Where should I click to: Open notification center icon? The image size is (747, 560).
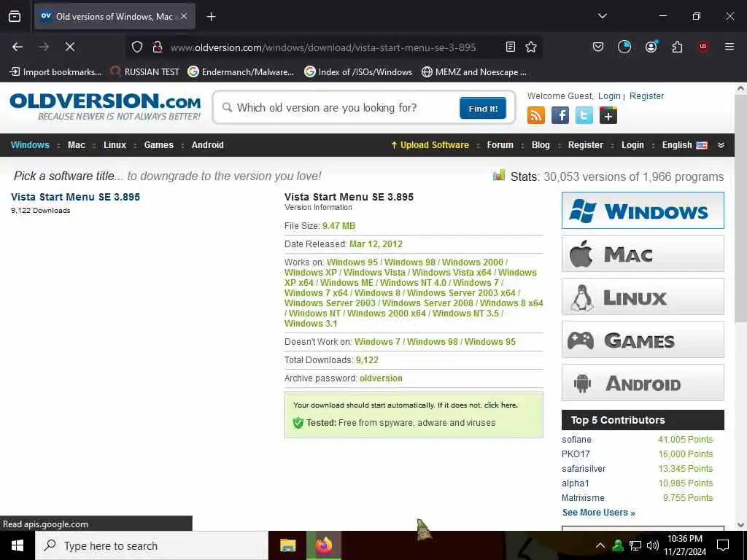(723, 545)
